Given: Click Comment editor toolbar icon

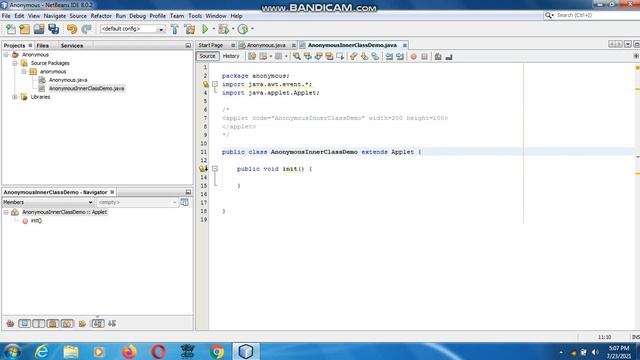Looking at the screenshot, I should click(438, 56).
